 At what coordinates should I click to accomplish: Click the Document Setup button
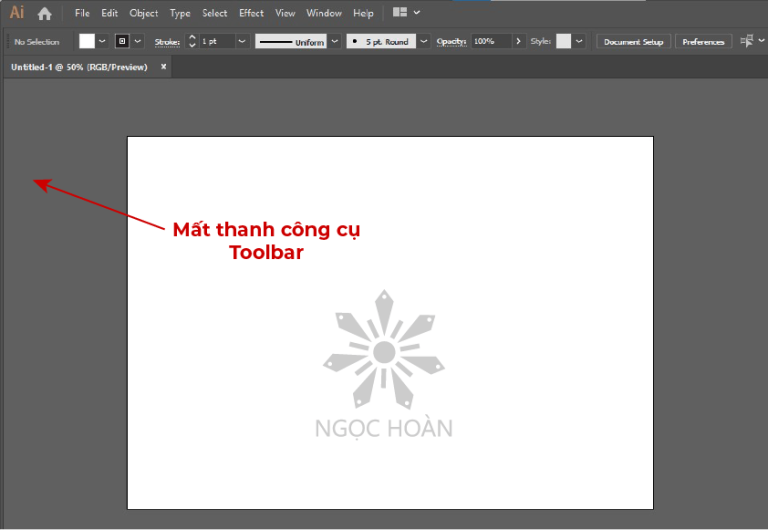point(634,41)
